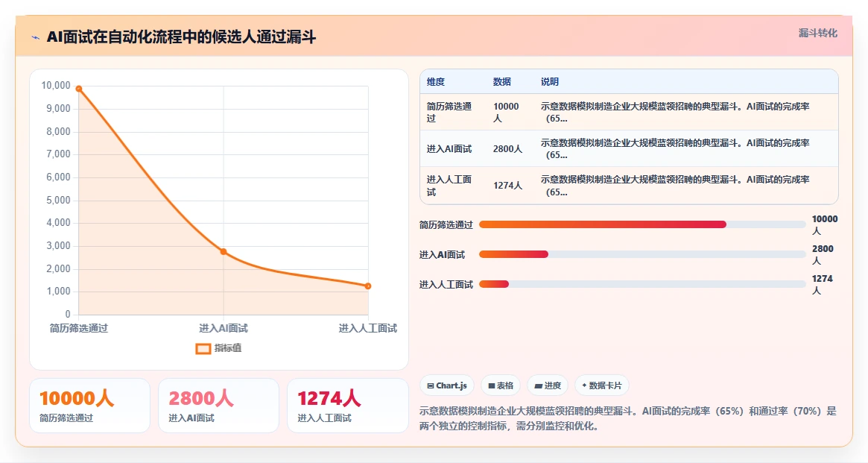Click the 1274人 data card
Screen dimensions: 868x463
(x=348, y=406)
